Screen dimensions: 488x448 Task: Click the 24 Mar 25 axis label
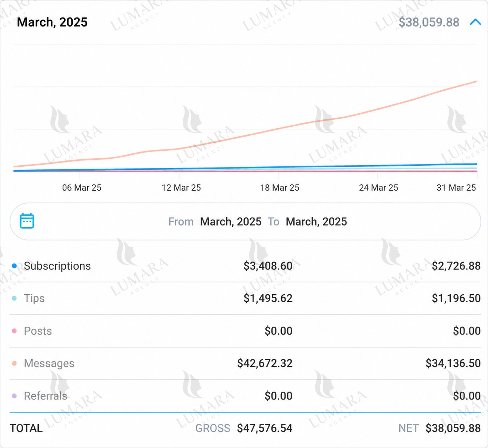tap(378, 188)
